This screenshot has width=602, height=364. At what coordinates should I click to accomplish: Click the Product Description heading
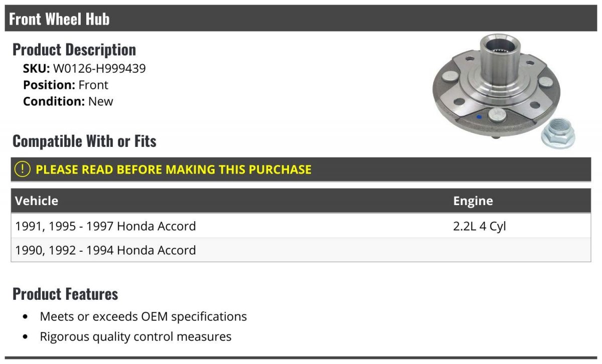74,50
